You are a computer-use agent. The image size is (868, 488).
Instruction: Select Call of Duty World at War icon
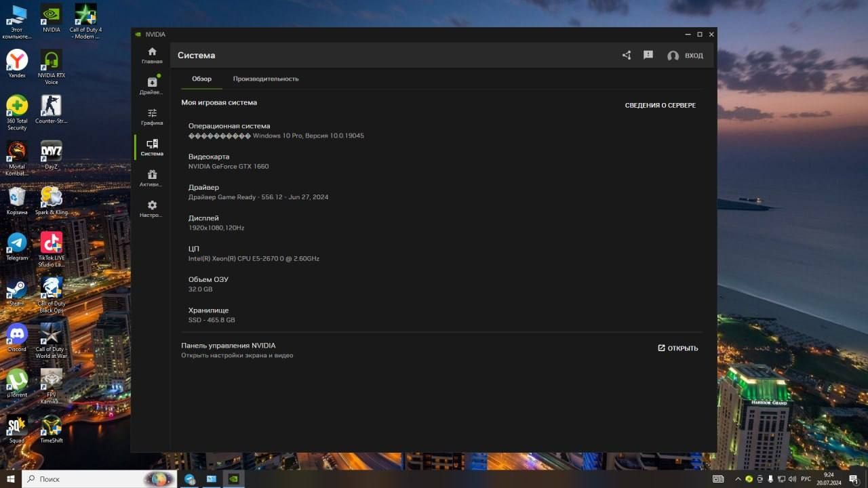click(x=52, y=341)
